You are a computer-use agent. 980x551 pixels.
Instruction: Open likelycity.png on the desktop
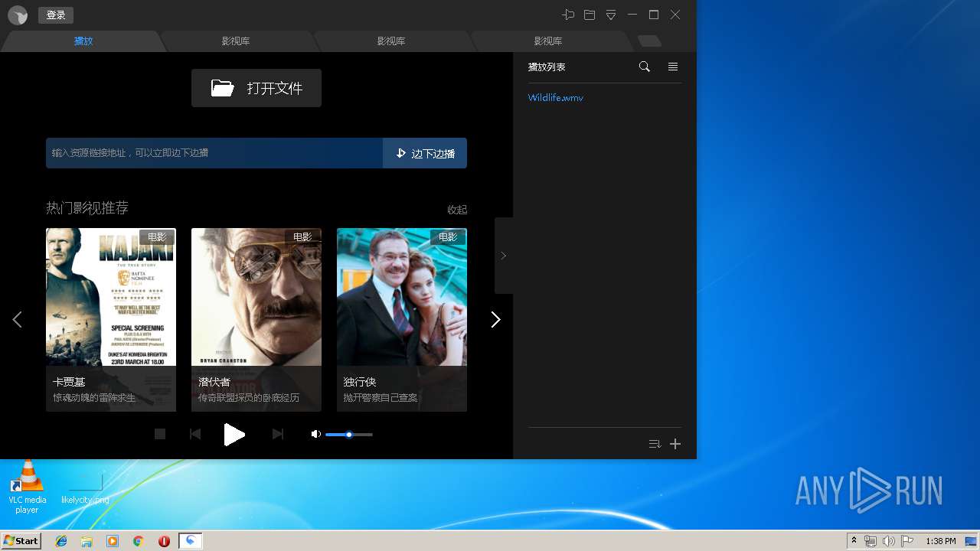[x=85, y=489]
